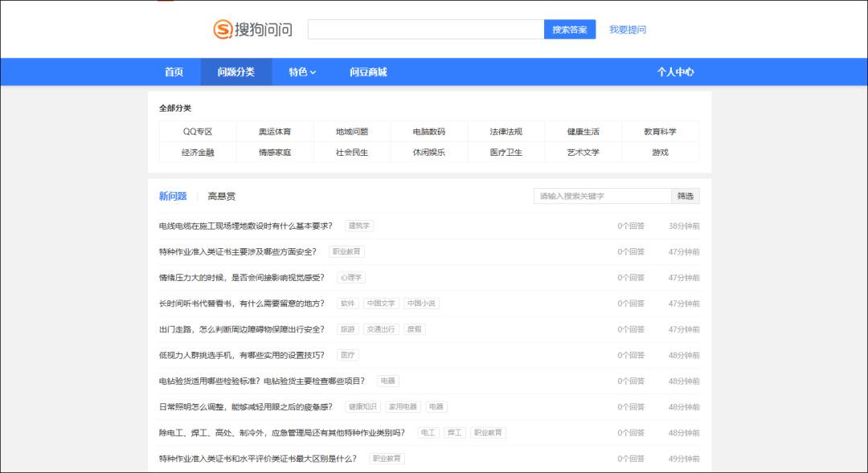The image size is (868, 473).
Task: Choose the 情感家庭 category
Action: coord(275,152)
